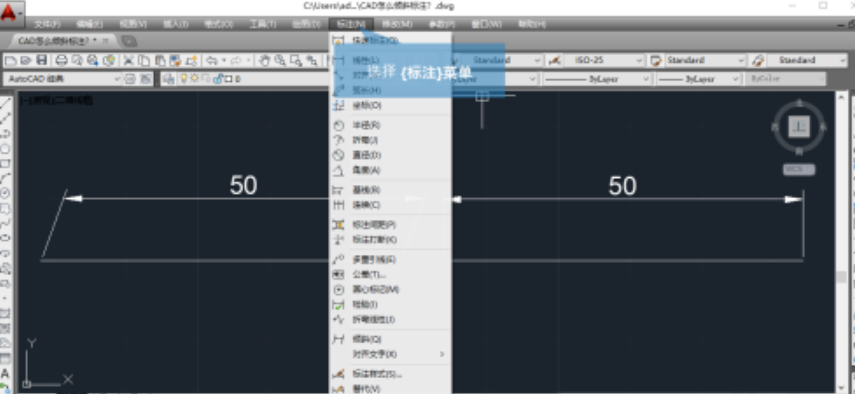855x394 pixels.
Task: Click the Zoom Previous icon
Action: (x=312, y=60)
